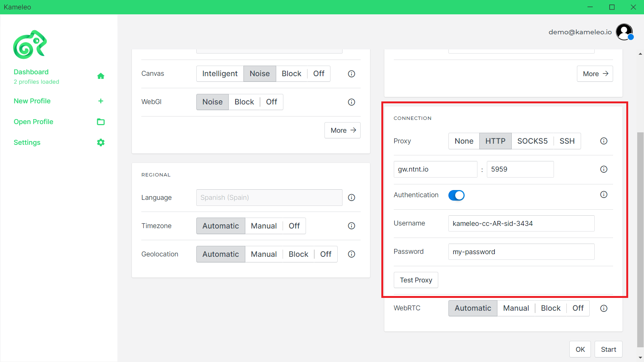Show info for the Language setting
The width and height of the screenshot is (644, 362).
coord(352,198)
